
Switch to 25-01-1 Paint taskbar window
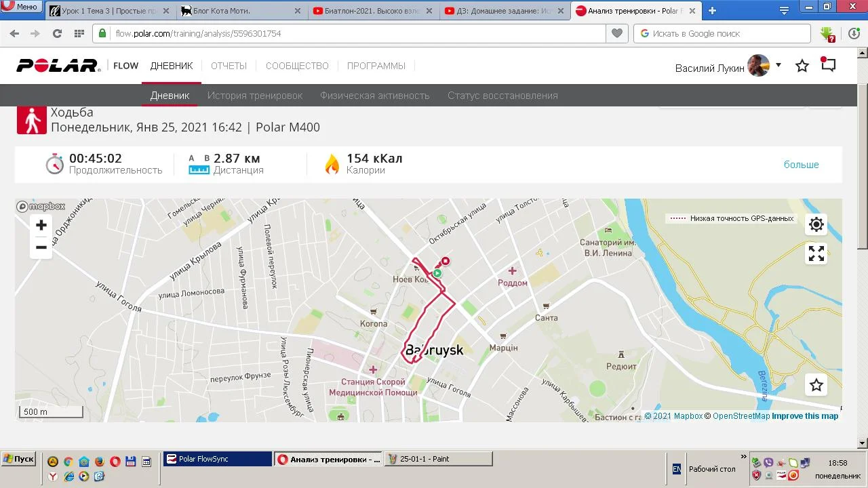pyautogui.click(x=438, y=459)
